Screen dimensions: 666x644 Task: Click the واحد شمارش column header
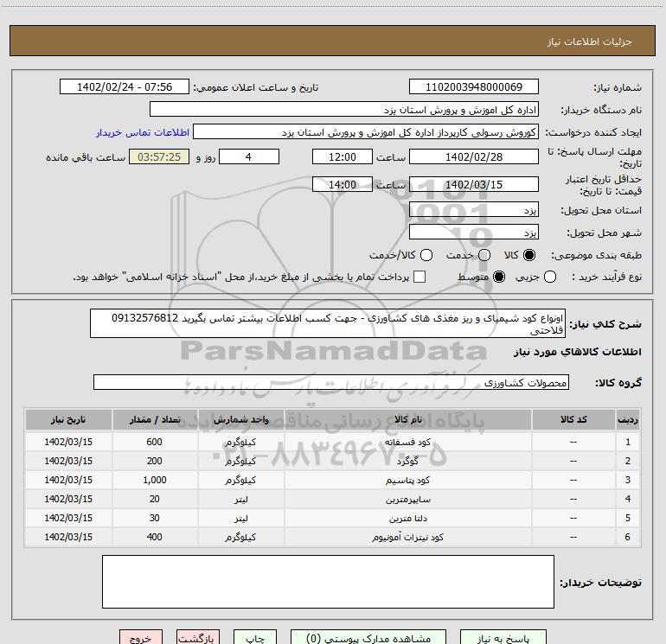tap(240, 419)
